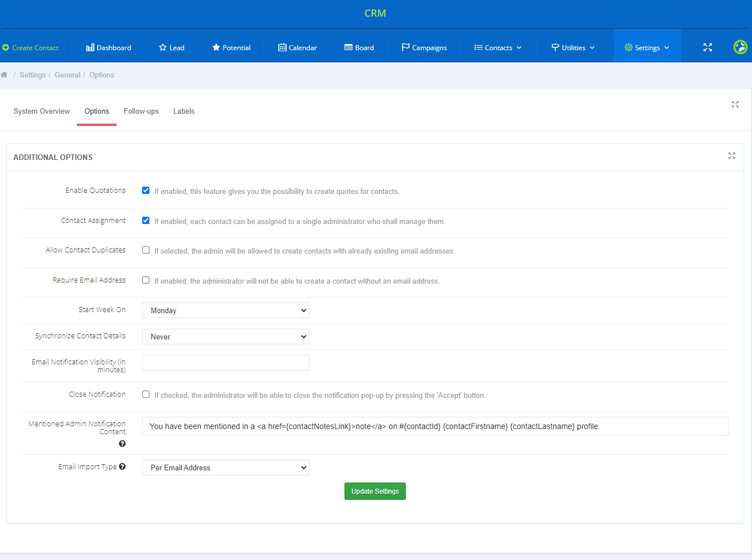Click the Update Settings button
This screenshot has height=560, width=752.
375,491
